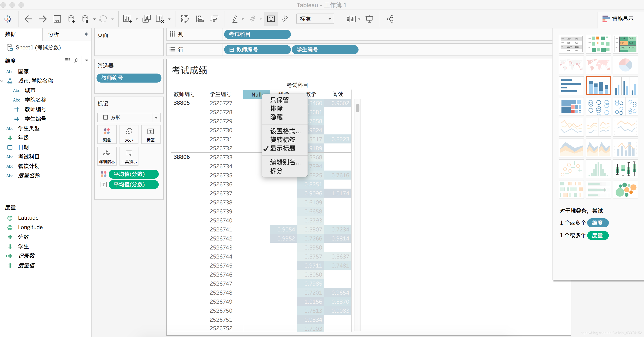Click the 教师编号 filter pill

pyautogui.click(x=129, y=78)
